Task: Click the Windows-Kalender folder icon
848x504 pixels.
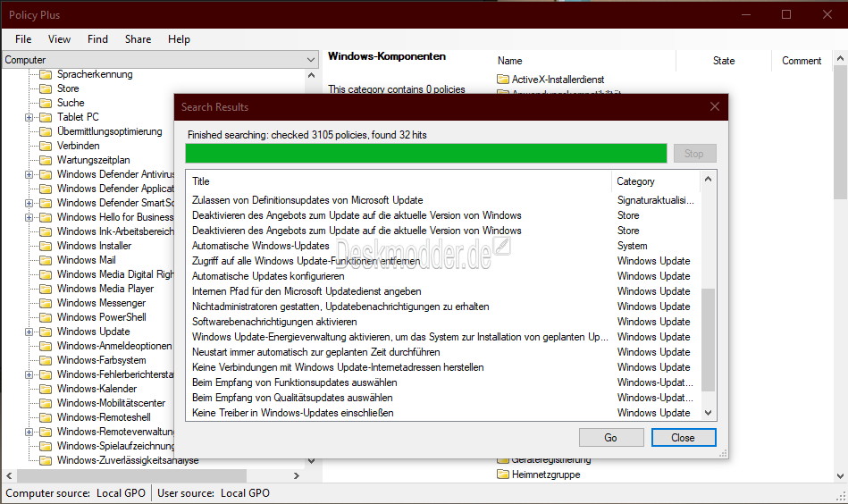Action: pyautogui.click(x=46, y=389)
